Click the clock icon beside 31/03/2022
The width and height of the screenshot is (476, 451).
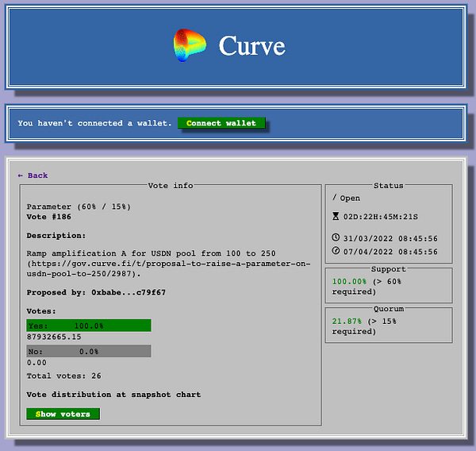coord(336,237)
